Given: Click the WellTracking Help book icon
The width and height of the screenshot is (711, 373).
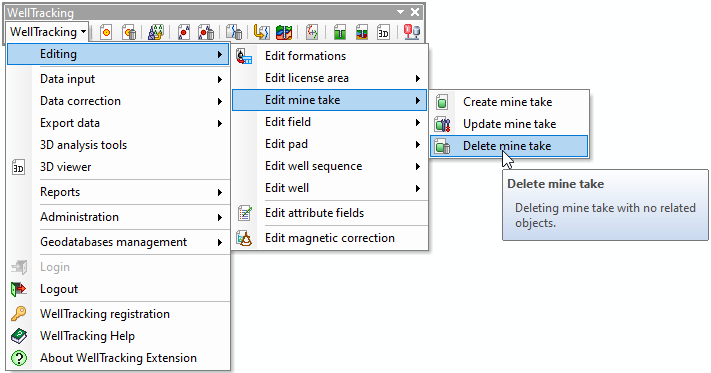Looking at the screenshot, I should (19, 336).
